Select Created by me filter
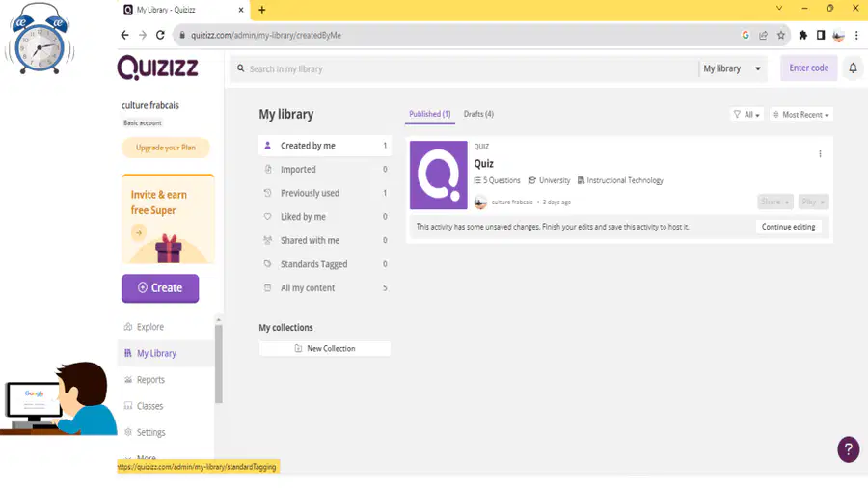The height and width of the screenshot is (488, 868). coord(325,146)
